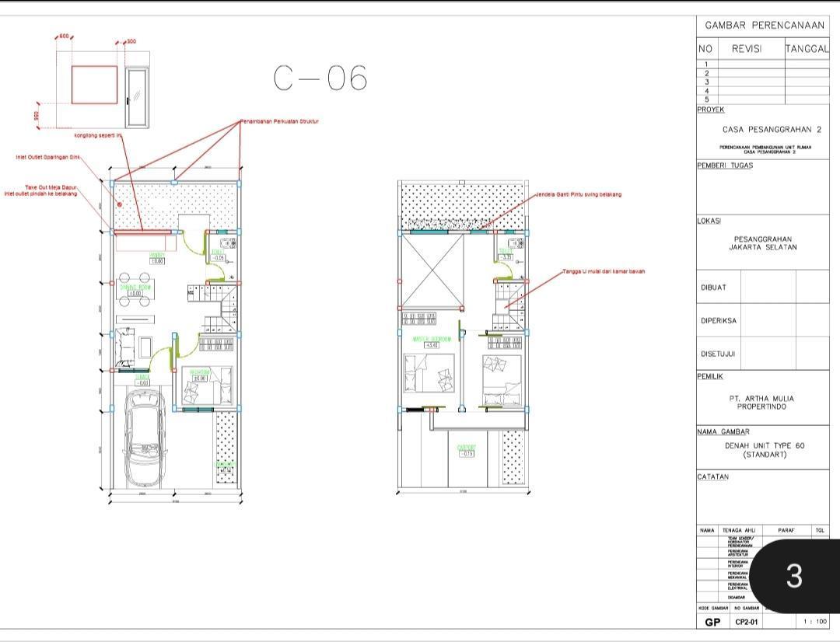Select the CASA PESANGGRAHAN 2 project name
Screen dimensions: 840x642
point(766,130)
